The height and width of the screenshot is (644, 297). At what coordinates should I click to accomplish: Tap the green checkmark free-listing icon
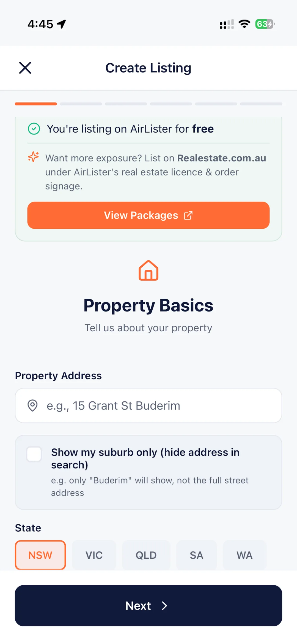(34, 129)
